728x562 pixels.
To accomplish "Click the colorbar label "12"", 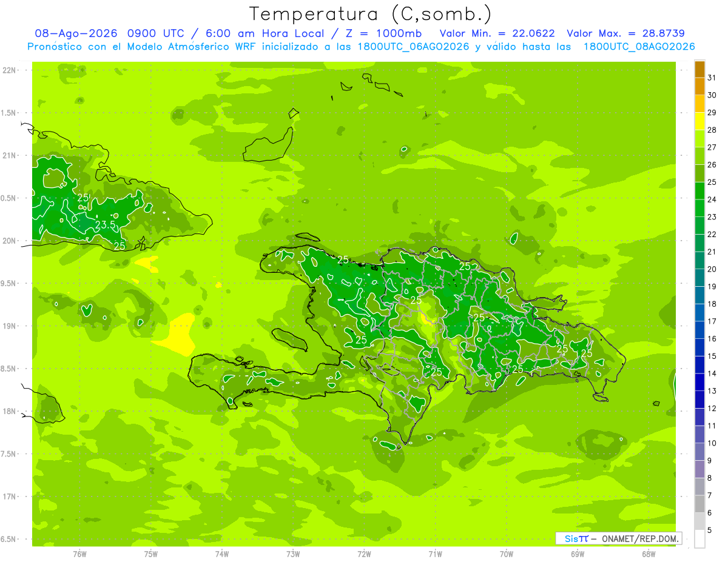I will (x=712, y=408).
